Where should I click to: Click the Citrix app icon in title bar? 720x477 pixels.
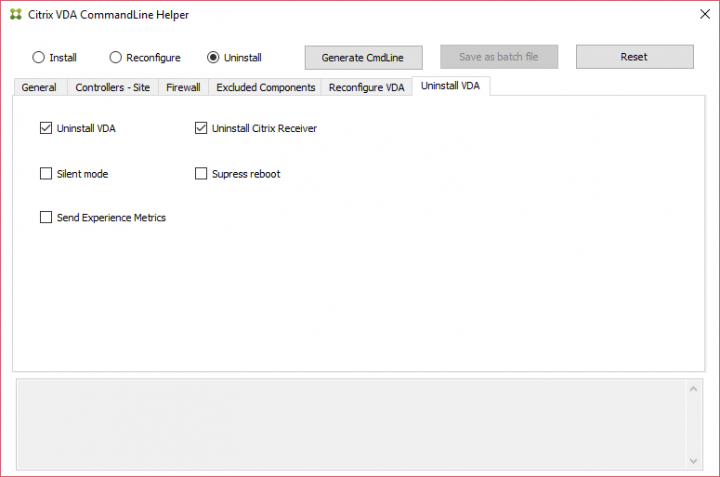pyautogui.click(x=14, y=15)
